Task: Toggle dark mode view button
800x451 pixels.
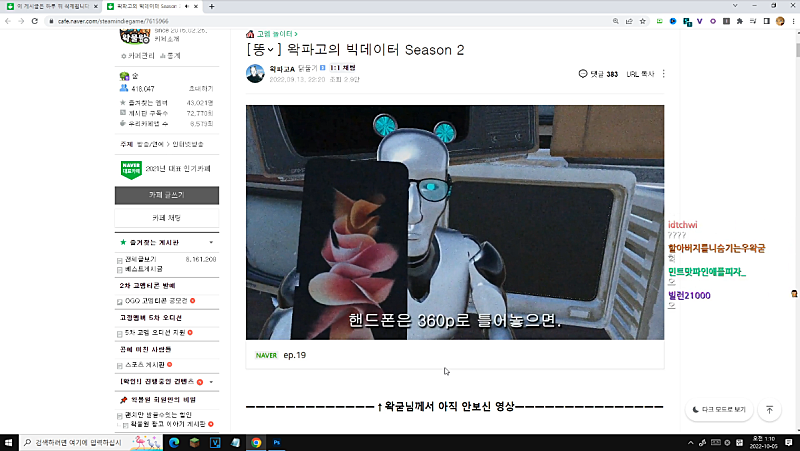Action: (719, 410)
